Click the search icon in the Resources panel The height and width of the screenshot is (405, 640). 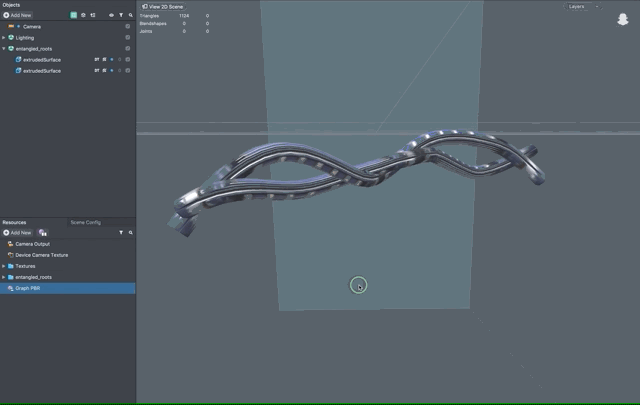coord(130,232)
